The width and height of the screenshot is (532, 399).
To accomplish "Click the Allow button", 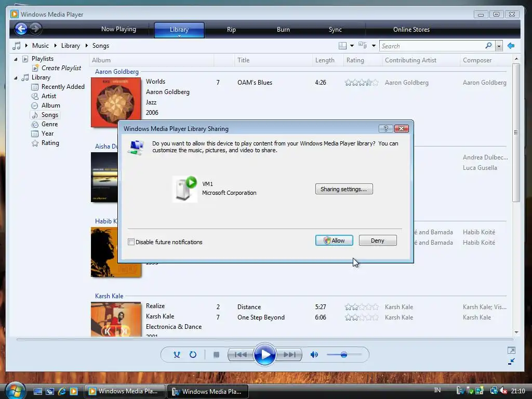I will click(x=334, y=240).
